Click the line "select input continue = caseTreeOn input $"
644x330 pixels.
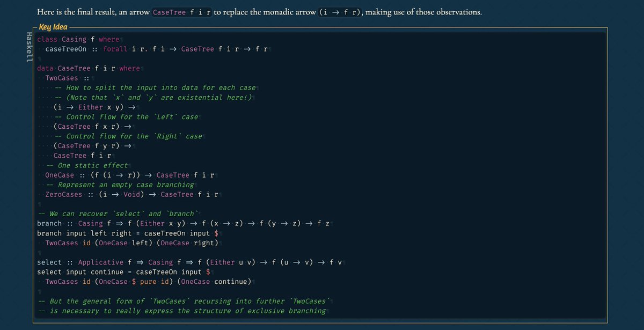pos(123,272)
